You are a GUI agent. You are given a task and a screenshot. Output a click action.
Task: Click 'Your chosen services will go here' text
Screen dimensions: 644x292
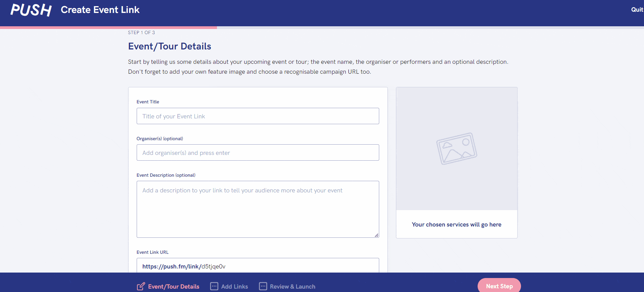457,224
